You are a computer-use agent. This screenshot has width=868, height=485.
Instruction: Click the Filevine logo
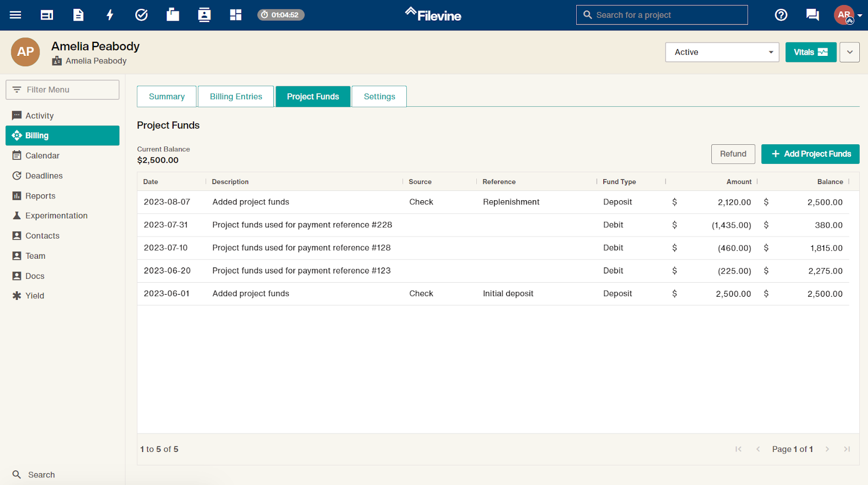pos(433,15)
